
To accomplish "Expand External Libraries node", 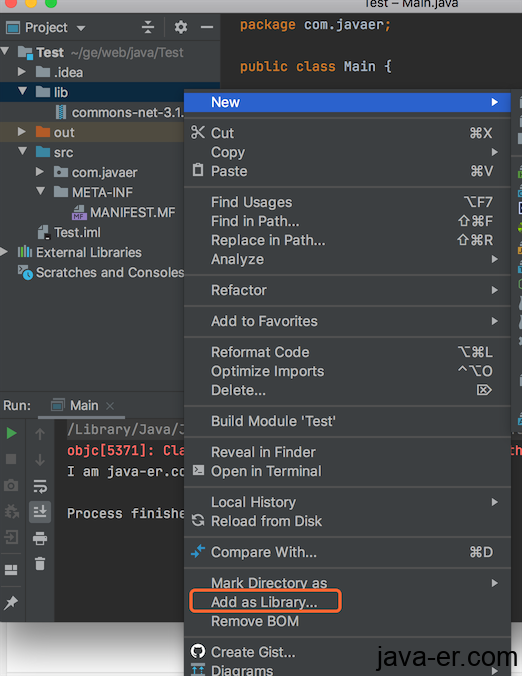I will coord(4,252).
